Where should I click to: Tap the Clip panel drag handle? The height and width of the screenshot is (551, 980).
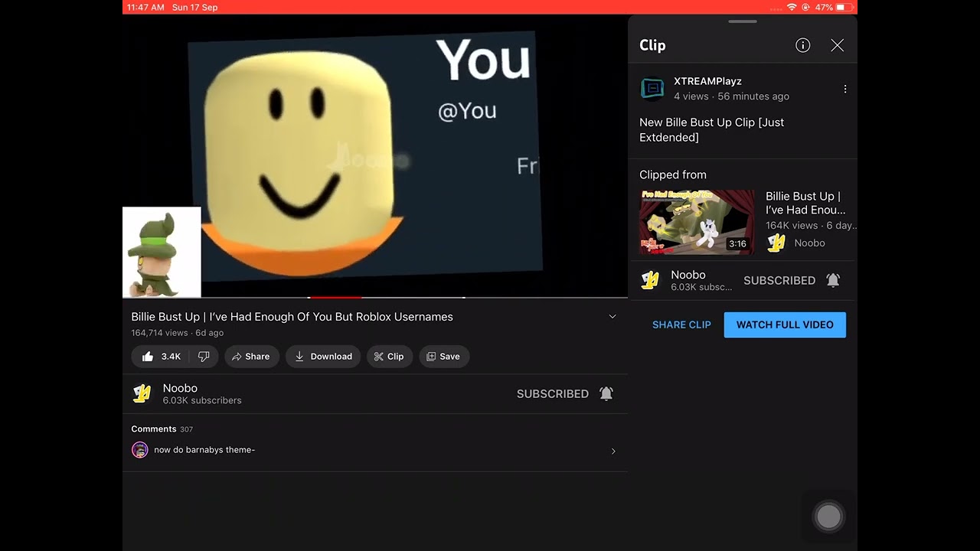[x=743, y=21]
